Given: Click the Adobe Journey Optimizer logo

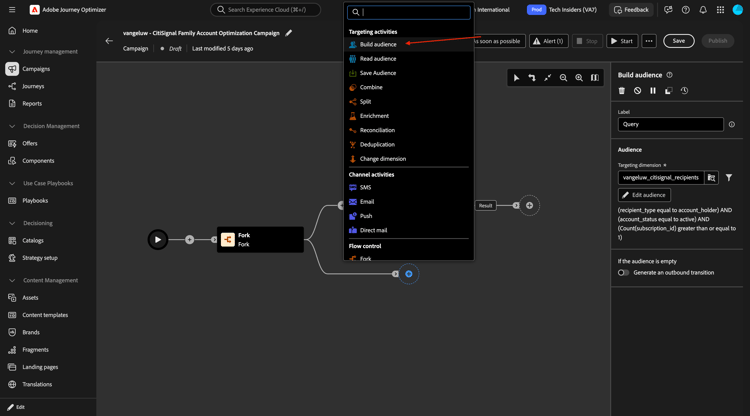Looking at the screenshot, I should pyautogui.click(x=34, y=10).
